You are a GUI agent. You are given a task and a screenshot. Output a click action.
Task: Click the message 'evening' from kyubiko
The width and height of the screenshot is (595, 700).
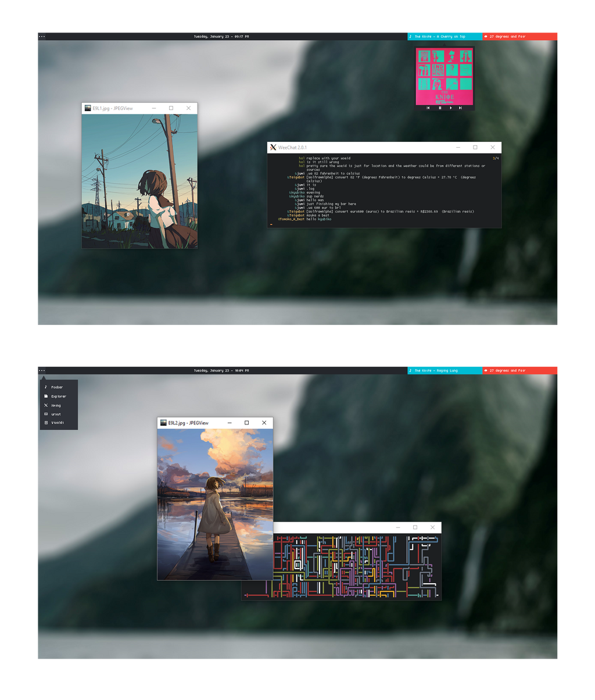click(313, 192)
